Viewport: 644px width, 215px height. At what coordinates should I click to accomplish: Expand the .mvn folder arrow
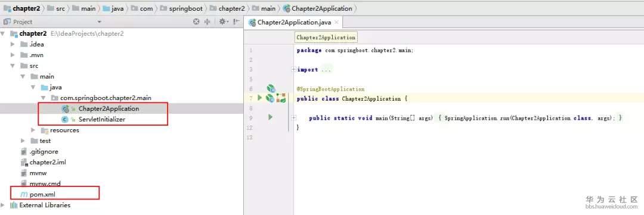tap(13, 55)
